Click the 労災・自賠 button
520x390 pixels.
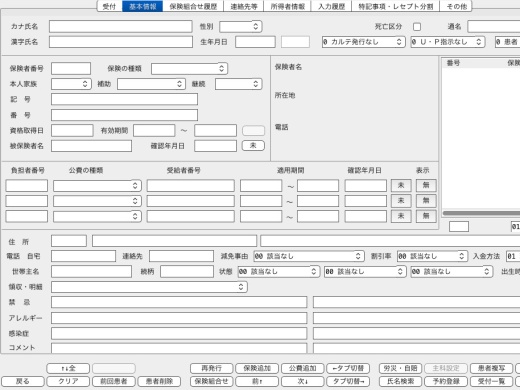(400, 368)
